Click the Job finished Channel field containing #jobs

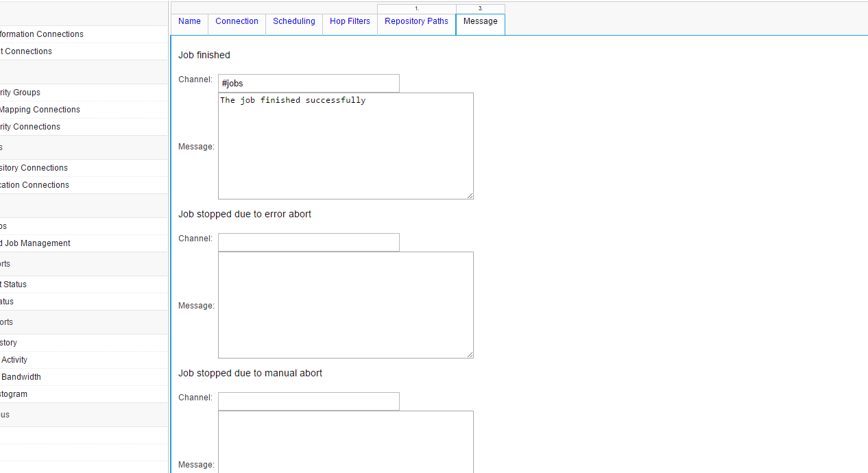[x=309, y=84]
